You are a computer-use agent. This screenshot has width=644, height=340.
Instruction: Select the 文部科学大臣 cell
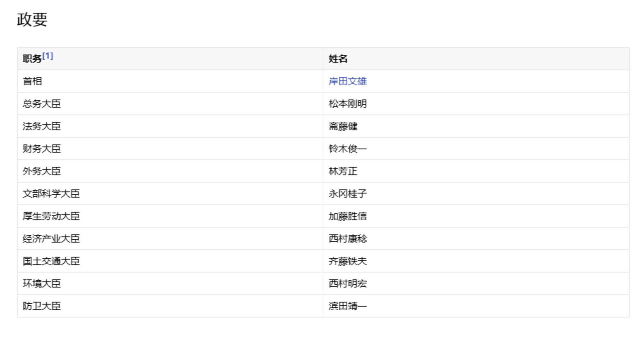170,194
